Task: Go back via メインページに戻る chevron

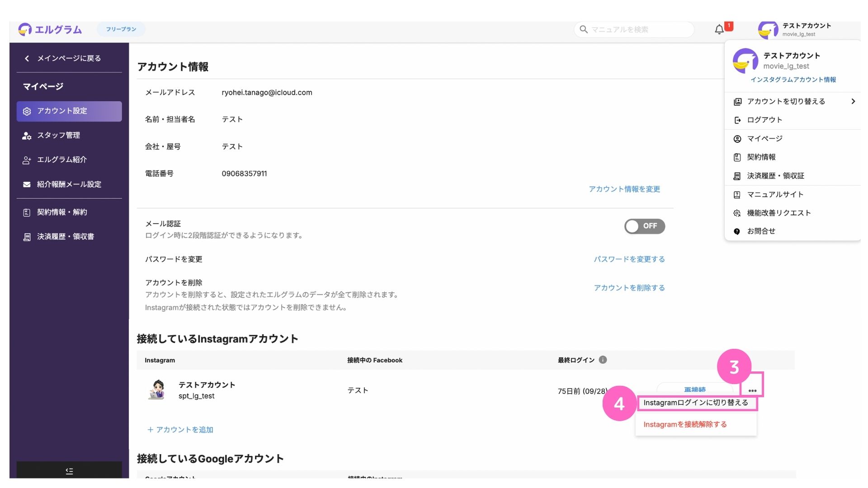Action: (x=27, y=58)
